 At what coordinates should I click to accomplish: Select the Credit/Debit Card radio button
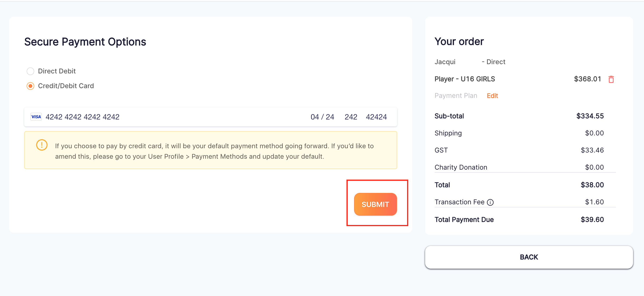coord(30,86)
